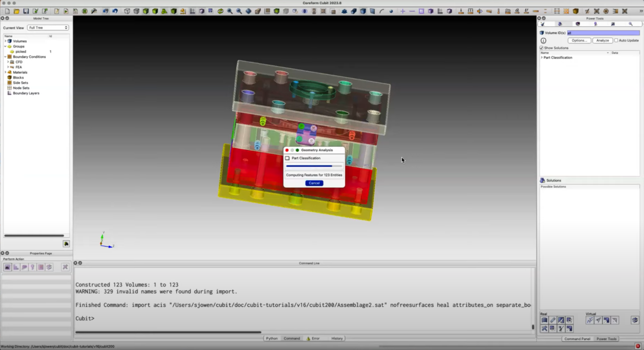Image resolution: width=644 pixels, height=350 pixels.
Task: Open the Current View Full Tree dropdown
Action: coord(48,28)
